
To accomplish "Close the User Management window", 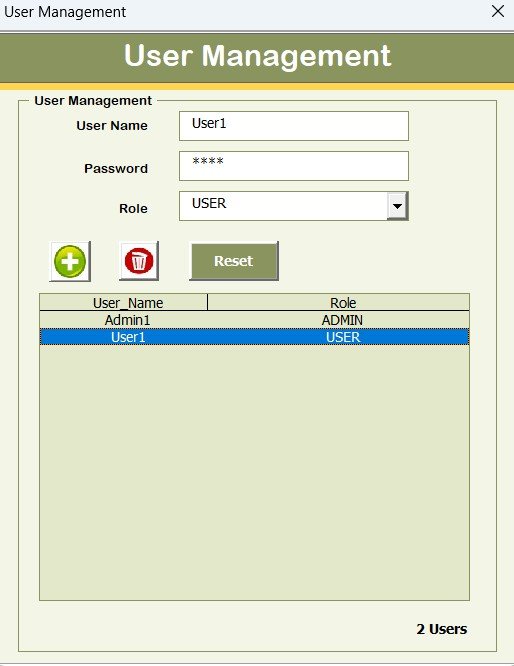I will click(x=498, y=11).
